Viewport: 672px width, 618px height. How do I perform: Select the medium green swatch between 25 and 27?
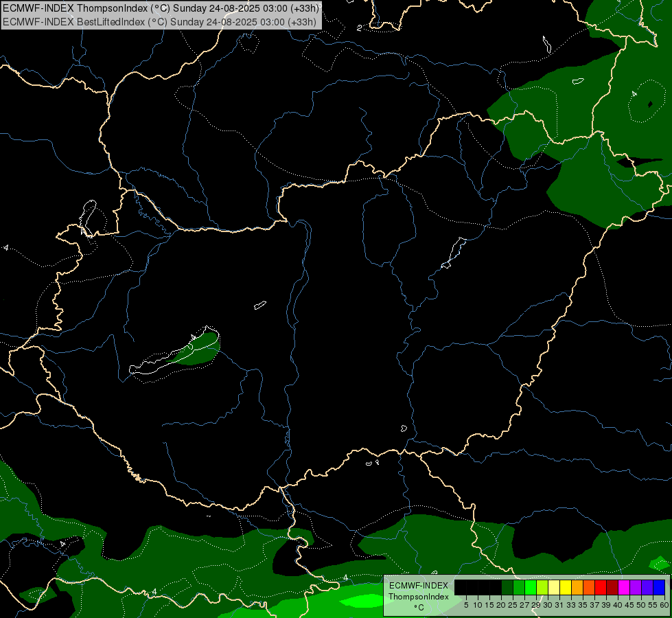519,587
